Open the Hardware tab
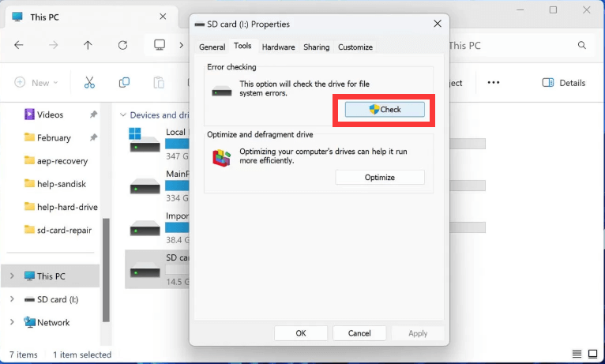The width and height of the screenshot is (605, 364). [x=278, y=47]
